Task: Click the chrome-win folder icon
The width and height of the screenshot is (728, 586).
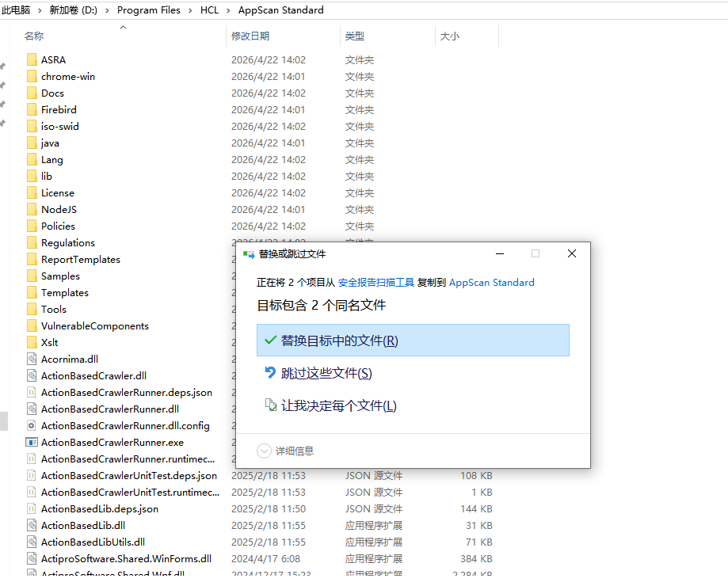Action: coord(32,77)
